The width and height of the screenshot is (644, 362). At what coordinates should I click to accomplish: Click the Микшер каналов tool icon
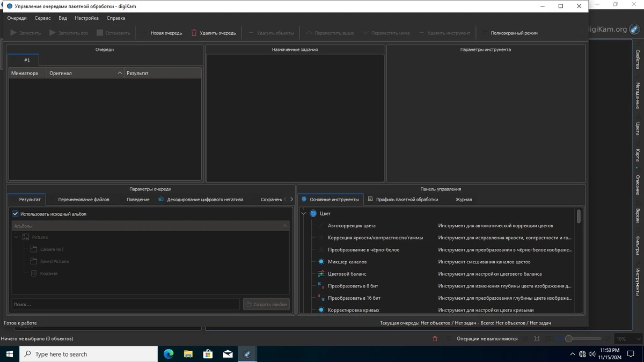pos(321,262)
